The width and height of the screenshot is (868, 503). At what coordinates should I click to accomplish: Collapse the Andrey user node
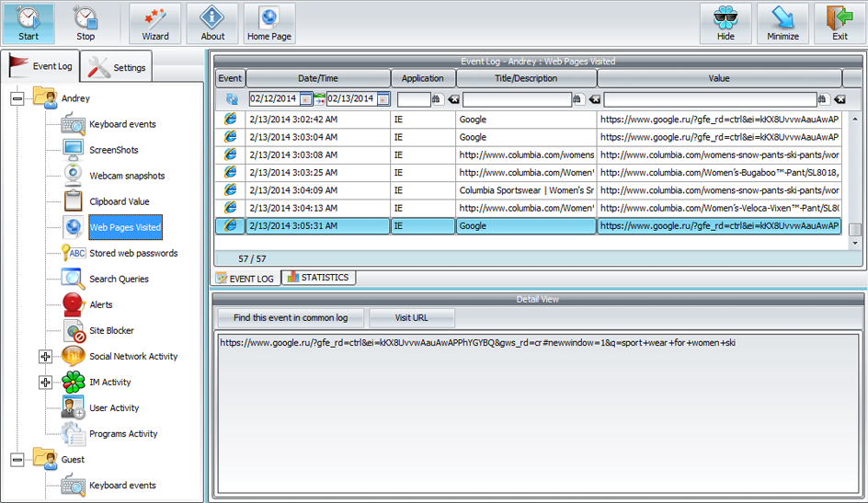click(17, 98)
